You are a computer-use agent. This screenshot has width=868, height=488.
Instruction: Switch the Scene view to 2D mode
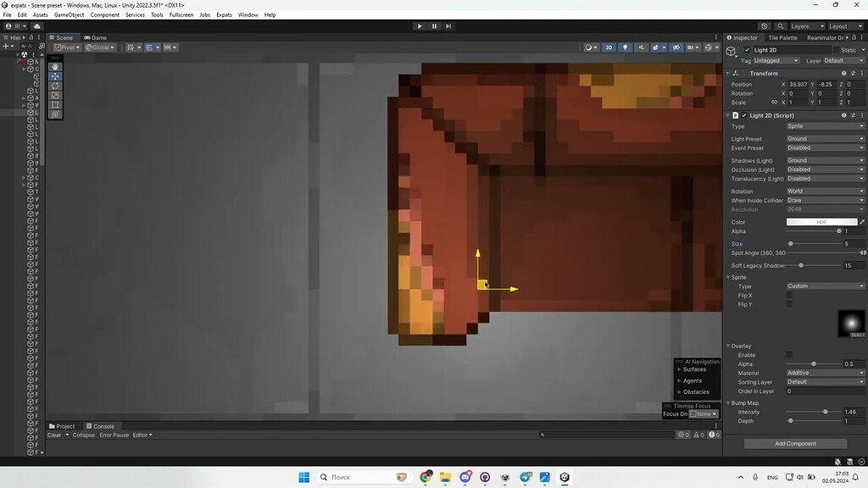point(609,47)
